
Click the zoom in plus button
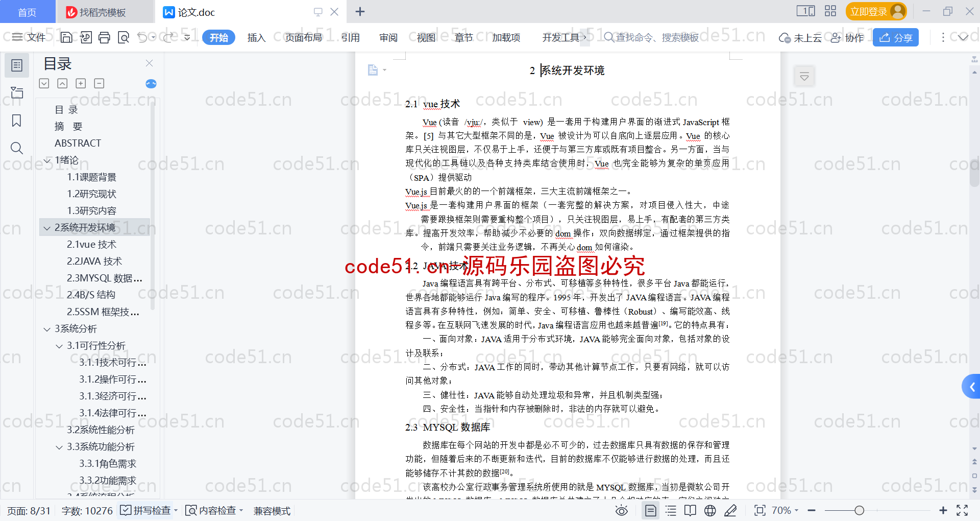point(943,510)
